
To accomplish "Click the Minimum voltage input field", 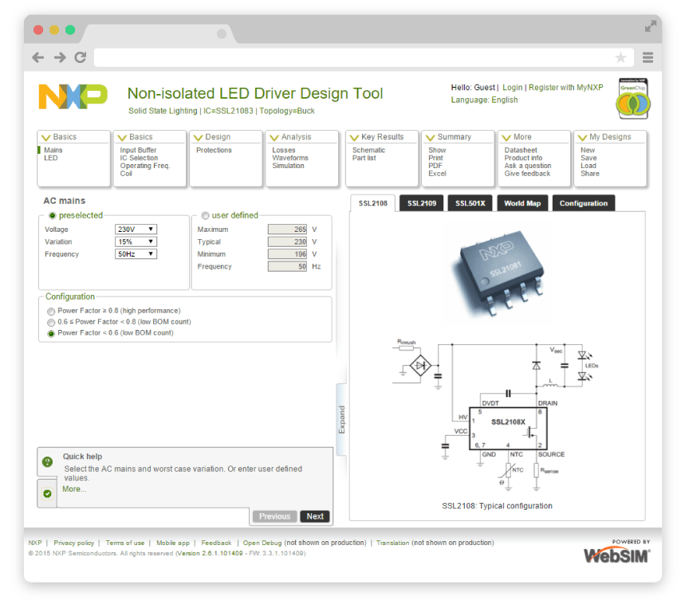I will click(287, 254).
